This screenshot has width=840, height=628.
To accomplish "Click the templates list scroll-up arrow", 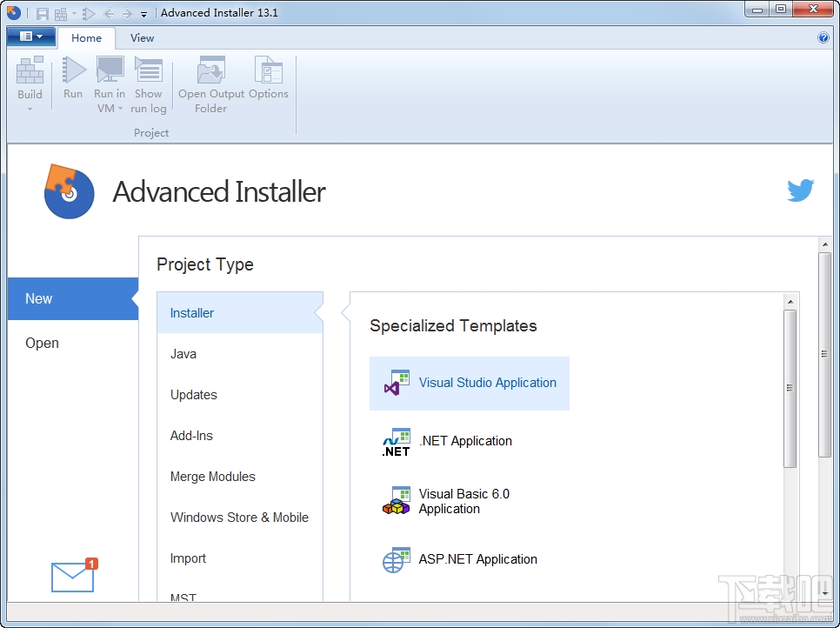I will (790, 302).
